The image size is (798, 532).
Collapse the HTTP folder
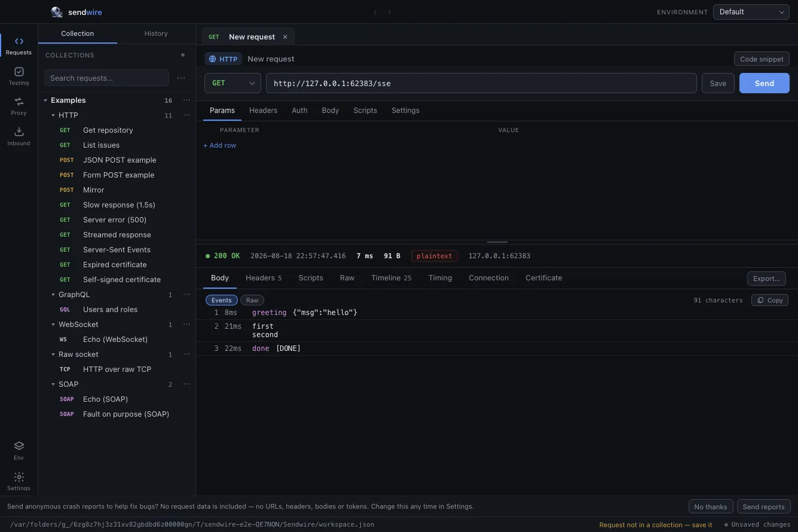pyautogui.click(x=53, y=115)
